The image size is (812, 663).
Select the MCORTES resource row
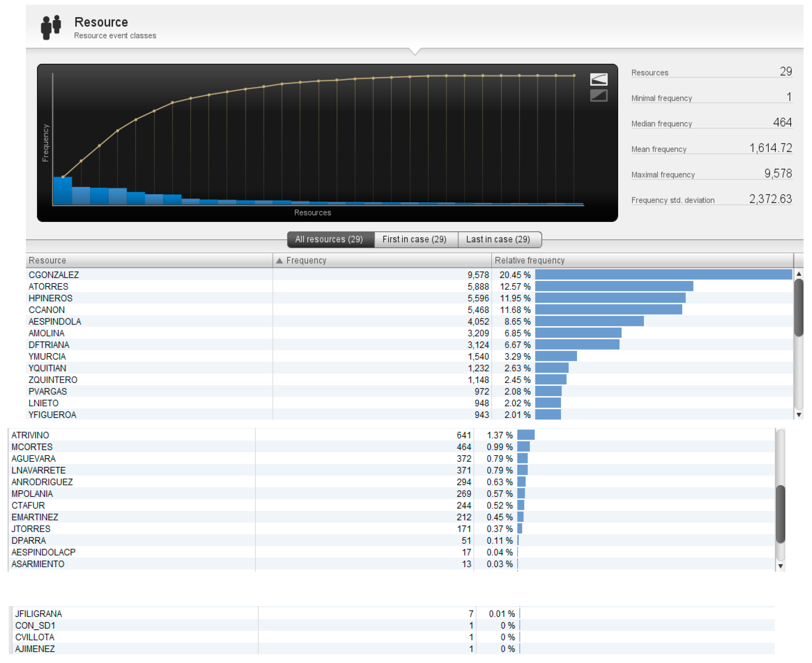coord(32,447)
